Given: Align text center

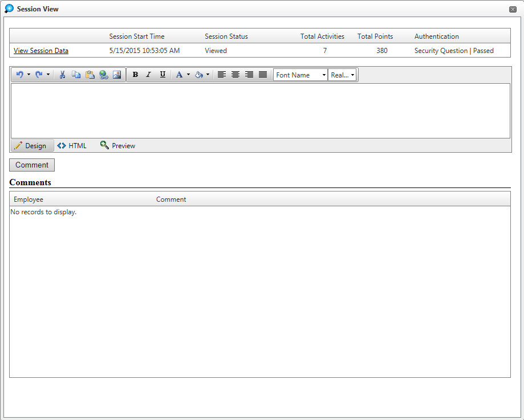Looking at the screenshot, I should 235,75.
